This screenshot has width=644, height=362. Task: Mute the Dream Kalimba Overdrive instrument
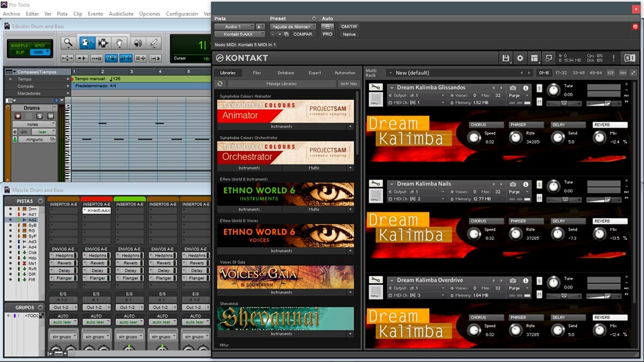click(x=539, y=294)
